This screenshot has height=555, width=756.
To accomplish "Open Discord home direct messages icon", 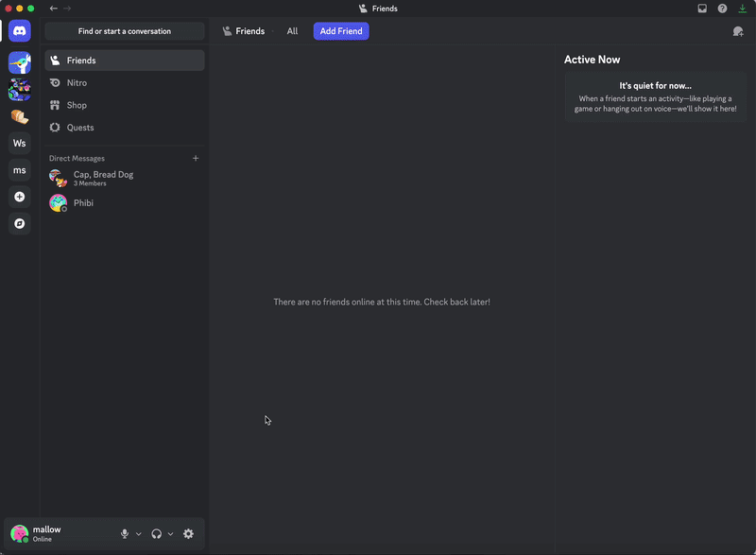I will point(20,31).
